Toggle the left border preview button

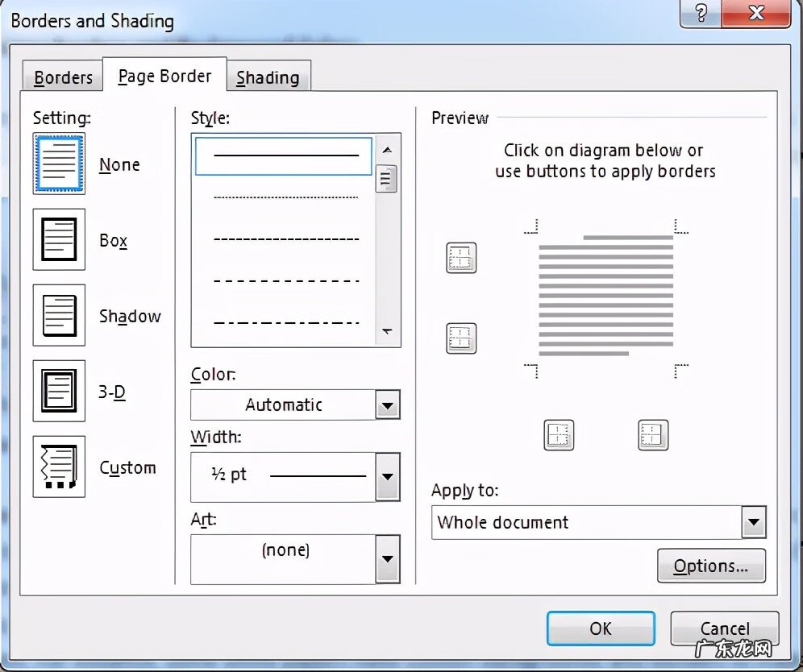[x=559, y=434]
